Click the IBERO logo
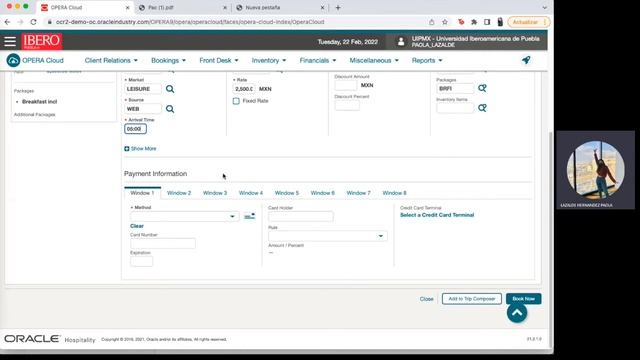 pyautogui.click(x=42, y=41)
